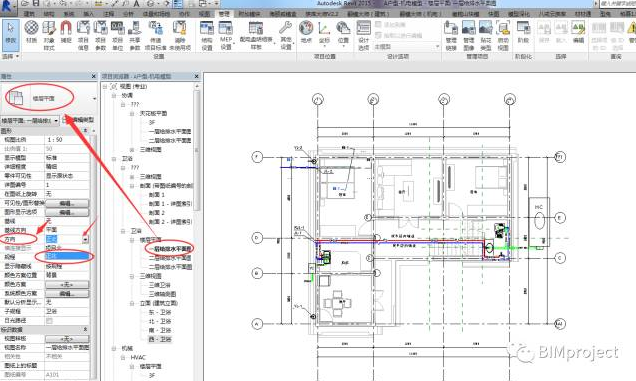Select the Modify arrow tool
Viewport: 636px width, 381px height.
[11, 34]
